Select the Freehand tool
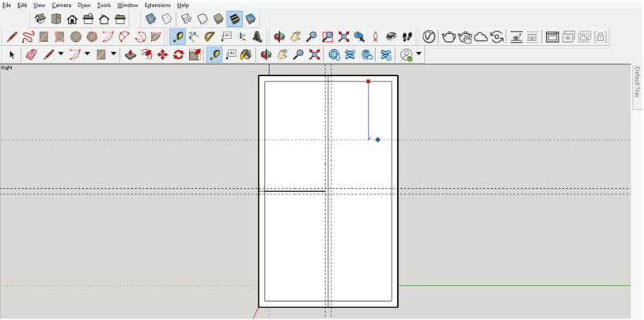The image size is (644, 320). point(28,37)
